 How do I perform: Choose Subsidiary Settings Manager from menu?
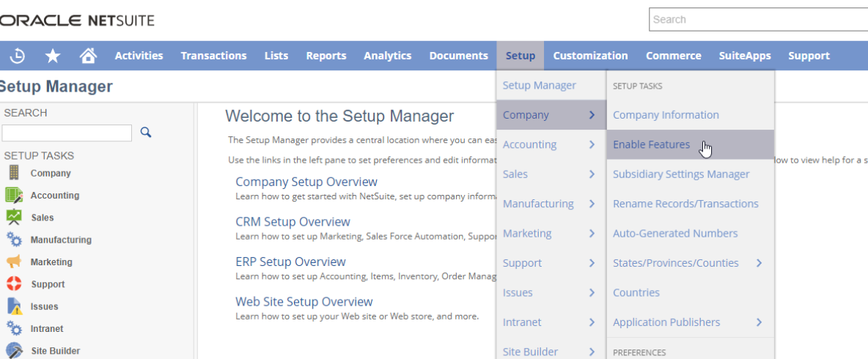[681, 174]
